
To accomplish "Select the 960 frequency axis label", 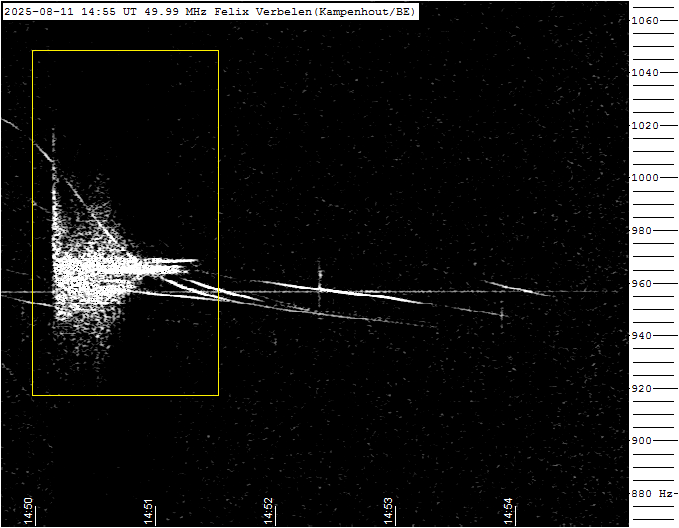I will click(x=641, y=283).
